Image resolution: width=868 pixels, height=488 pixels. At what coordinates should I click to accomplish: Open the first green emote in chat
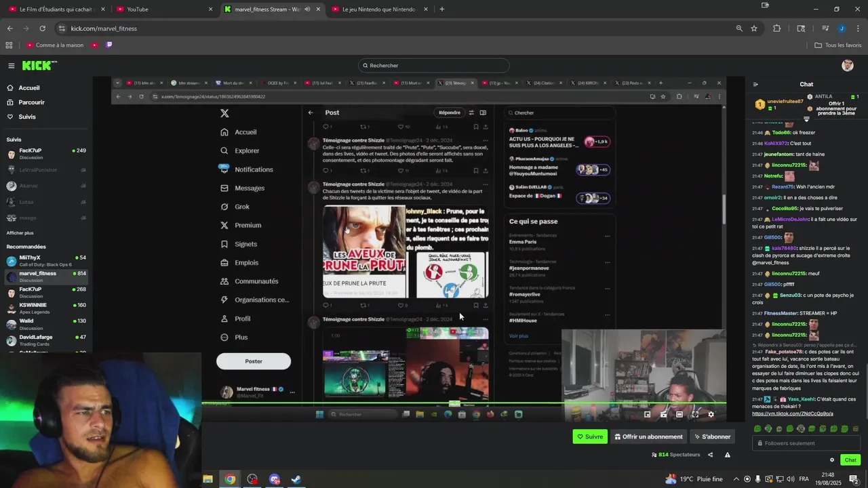[757, 428]
